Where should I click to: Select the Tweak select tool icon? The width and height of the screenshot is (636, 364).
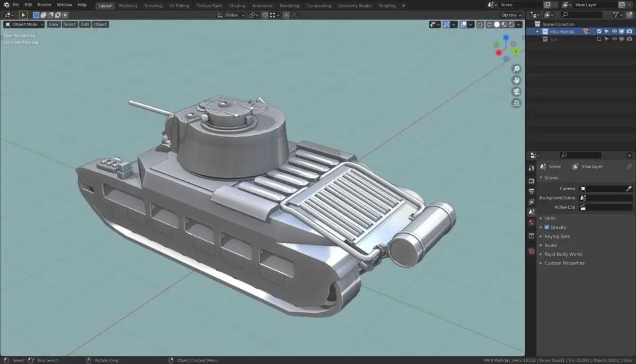(23, 15)
